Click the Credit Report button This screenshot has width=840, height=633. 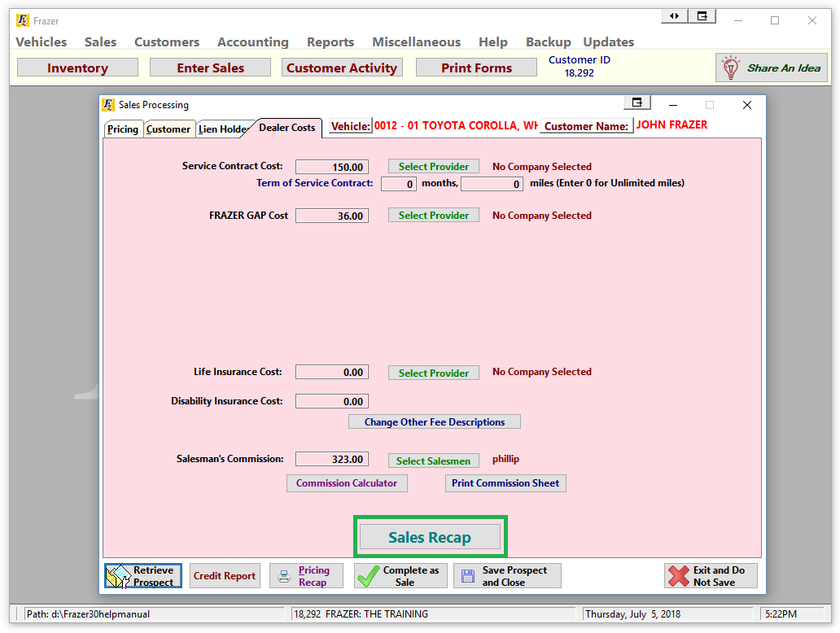click(x=225, y=576)
